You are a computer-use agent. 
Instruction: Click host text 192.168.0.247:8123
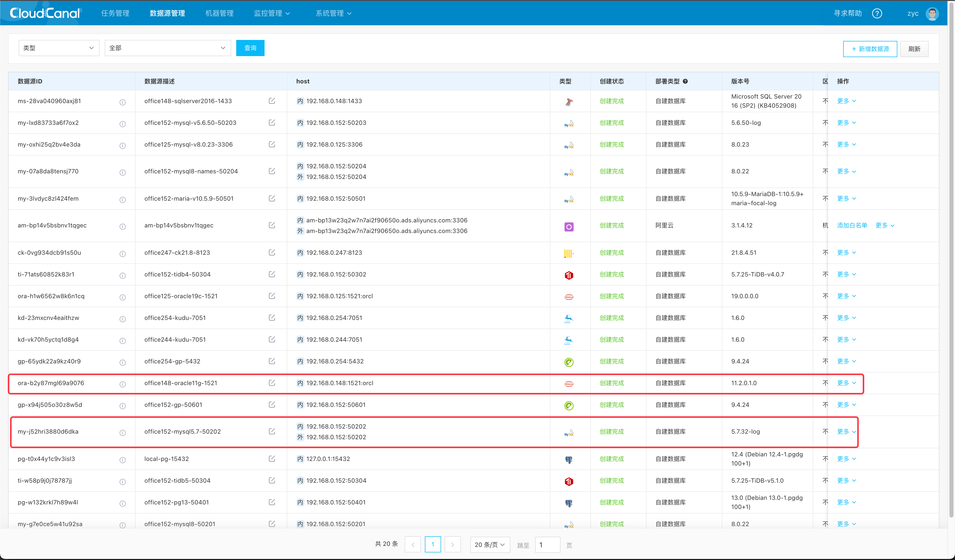(334, 252)
